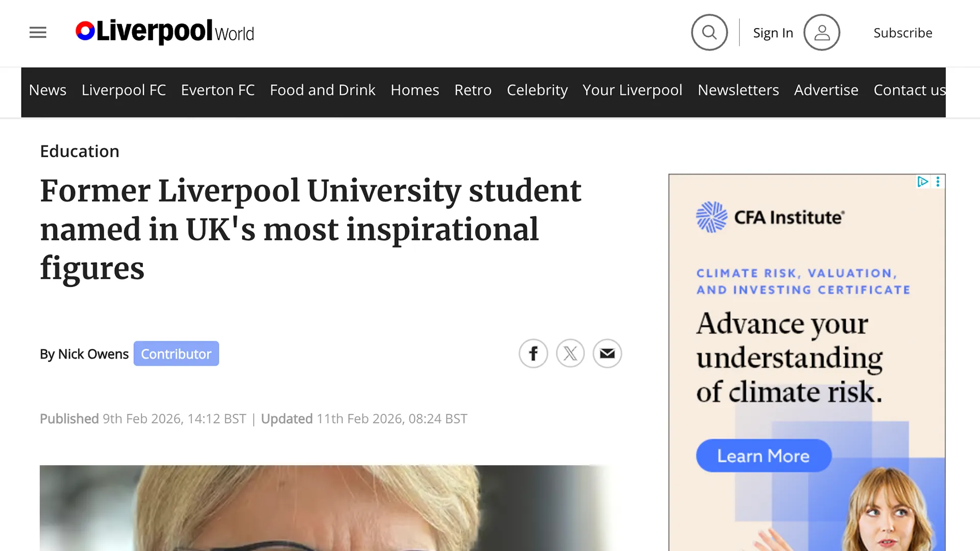The image size is (980, 551).
Task: Go to Everton FC section
Action: pyautogui.click(x=218, y=90)
